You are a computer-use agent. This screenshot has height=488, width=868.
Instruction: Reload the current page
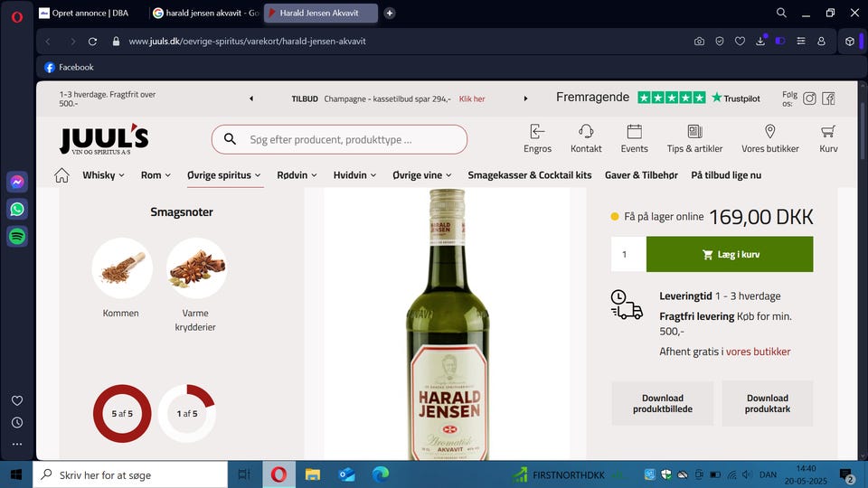click(x=93, y=42)
